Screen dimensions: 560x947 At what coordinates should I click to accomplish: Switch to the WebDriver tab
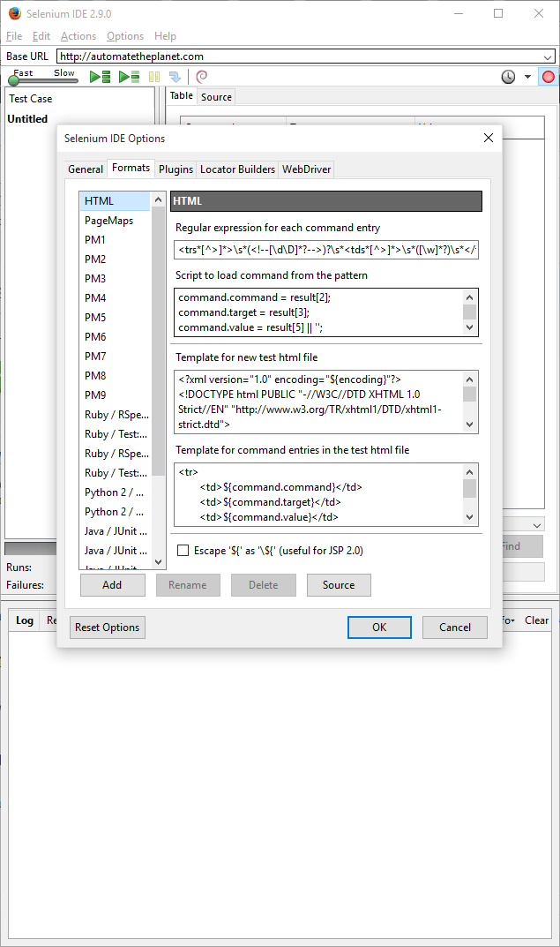(307, 169)
